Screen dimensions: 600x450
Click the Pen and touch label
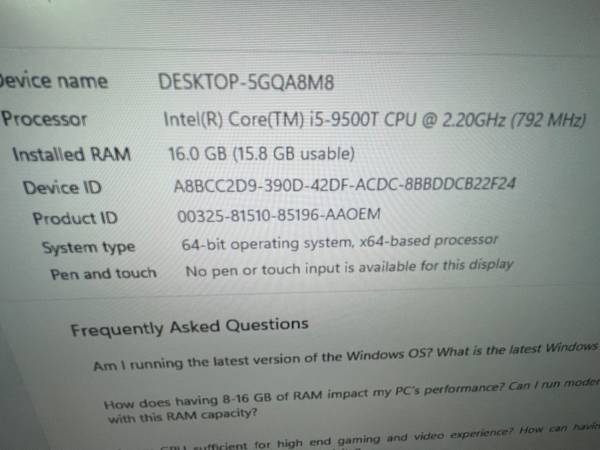pyautogui.click(x=104, y=274)
